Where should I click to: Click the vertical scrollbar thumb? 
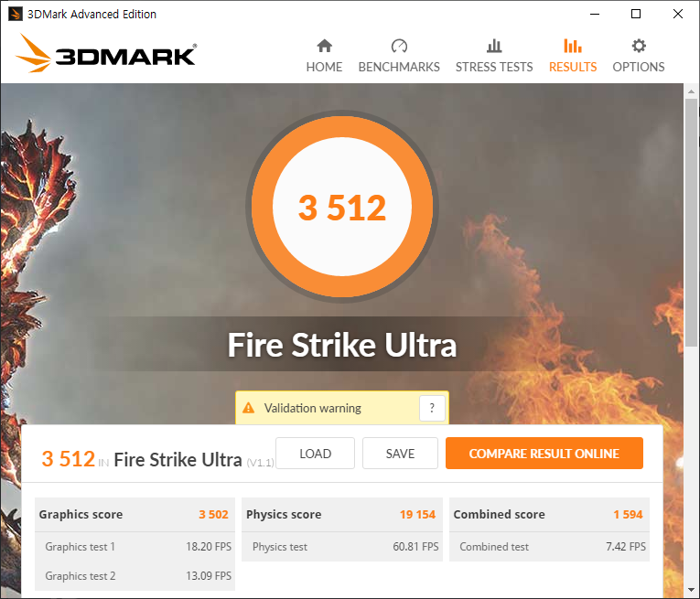(x=691, y=222)
